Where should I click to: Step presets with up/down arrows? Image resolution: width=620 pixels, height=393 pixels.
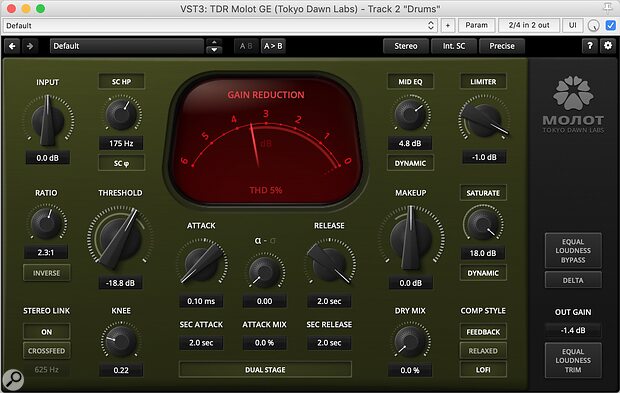pos(214,46)
